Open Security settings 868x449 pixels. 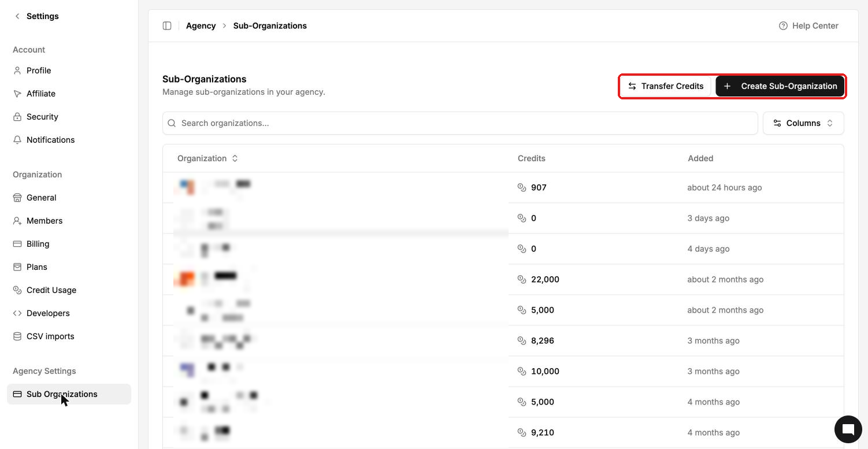[69, 117]
